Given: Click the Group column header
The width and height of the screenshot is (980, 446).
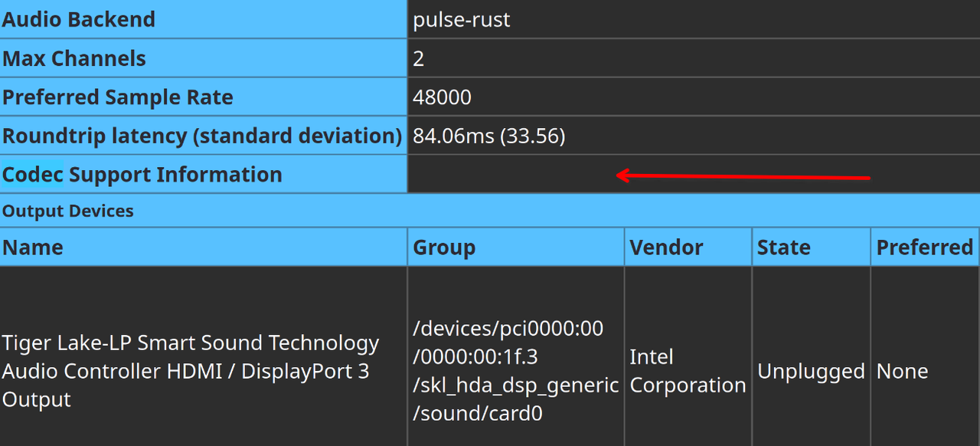Looking at the screenshot, I should (x=516, y=248).
